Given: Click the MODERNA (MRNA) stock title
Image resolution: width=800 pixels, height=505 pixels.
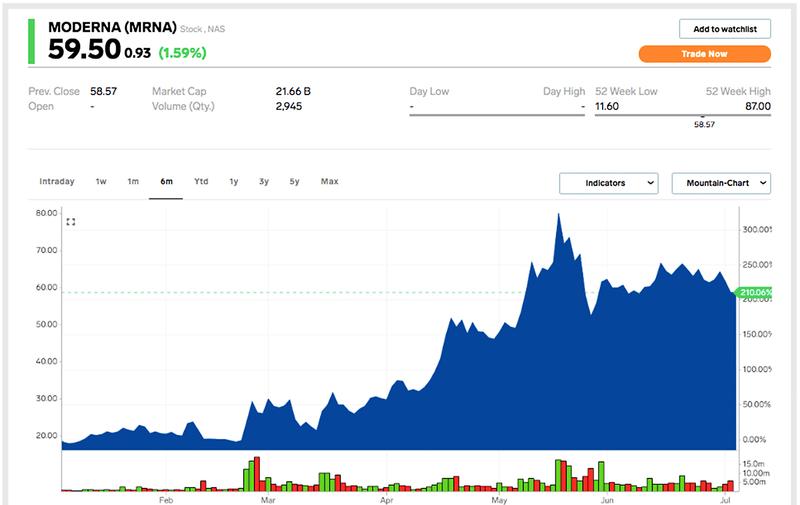Looking at the screenshot, I should pyautogui.click(x=112, y=27).
